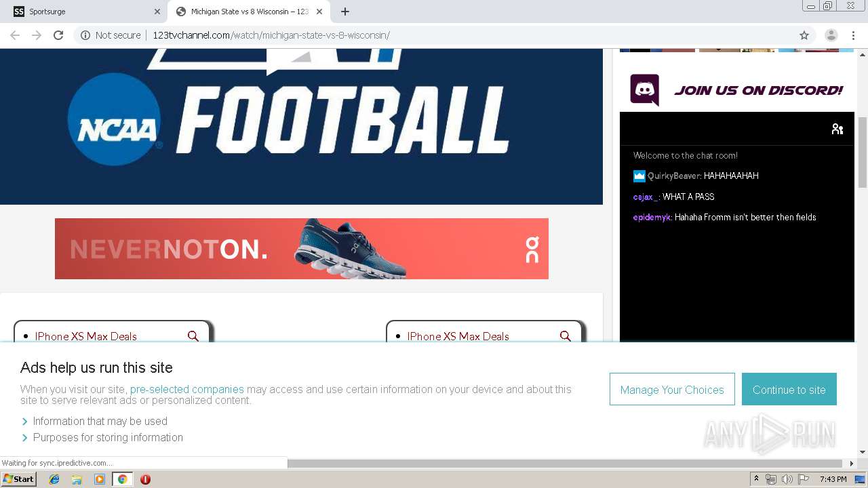
Task: Close the Sportsurge tab
Action: pos(157,12)
